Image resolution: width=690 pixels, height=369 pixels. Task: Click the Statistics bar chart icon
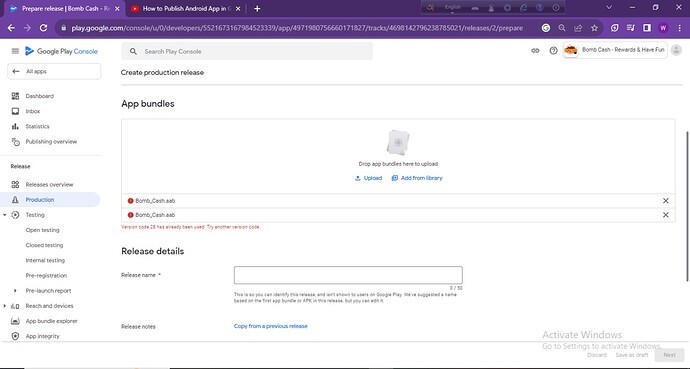(x=15, y=126)
